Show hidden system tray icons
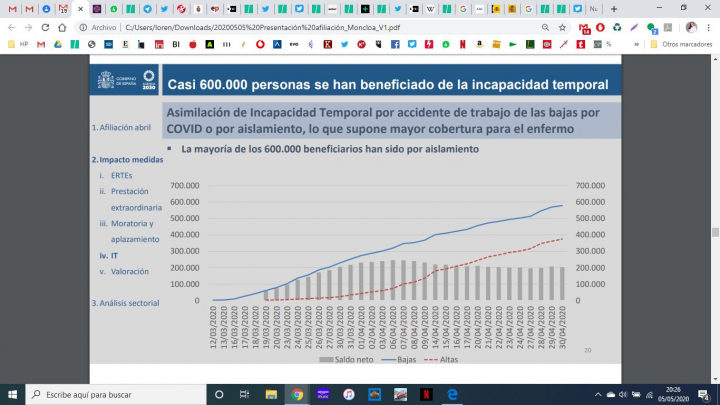This screenshot has height=405, width=720. point(600,394)
